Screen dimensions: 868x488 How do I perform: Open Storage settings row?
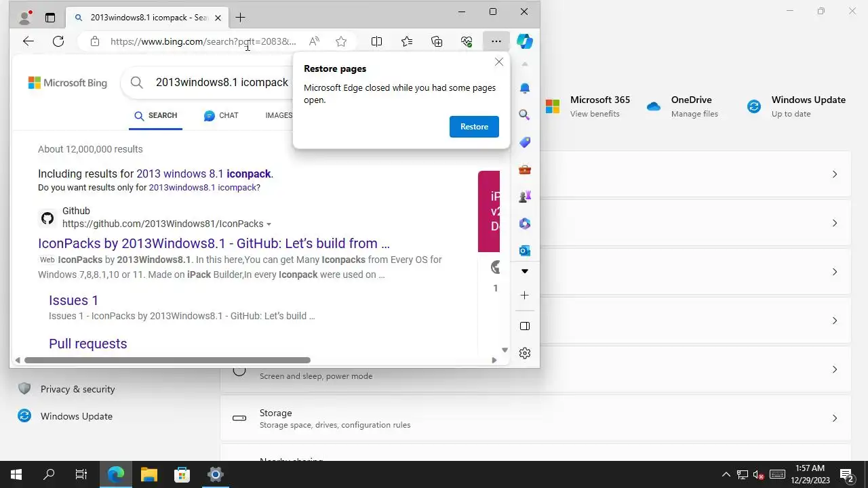(536, 418)
